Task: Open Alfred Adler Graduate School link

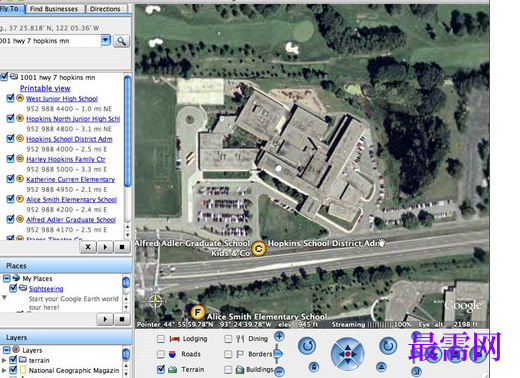Action: 71,220
